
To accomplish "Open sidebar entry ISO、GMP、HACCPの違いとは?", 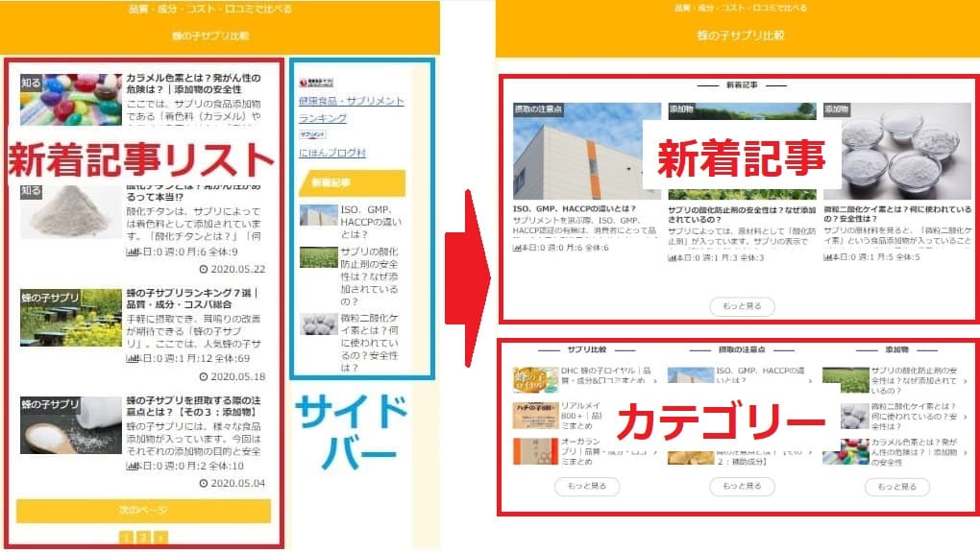I will [371, 222].
